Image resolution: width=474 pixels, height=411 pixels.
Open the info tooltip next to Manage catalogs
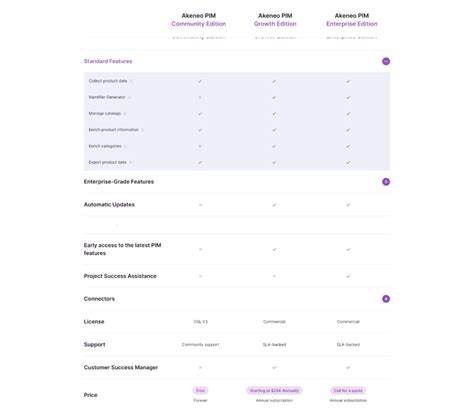click(x=125, y=114)
